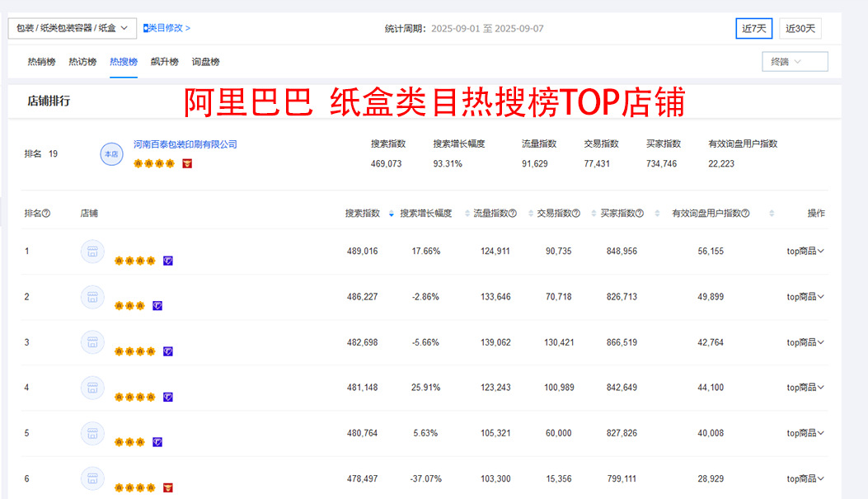This screenshot has width=868, height=499.
Task: Click own shop search index 469,073
Action: [386, 164]
